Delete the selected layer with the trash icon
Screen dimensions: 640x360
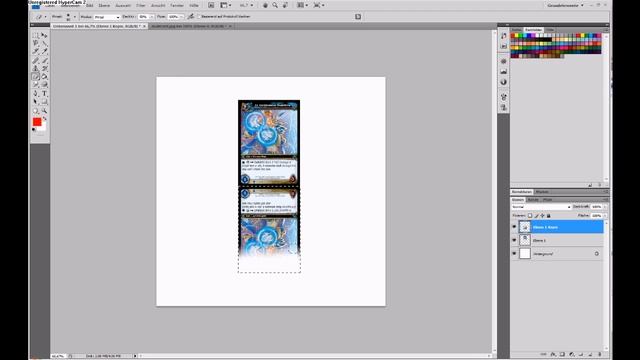click(600, 354)
